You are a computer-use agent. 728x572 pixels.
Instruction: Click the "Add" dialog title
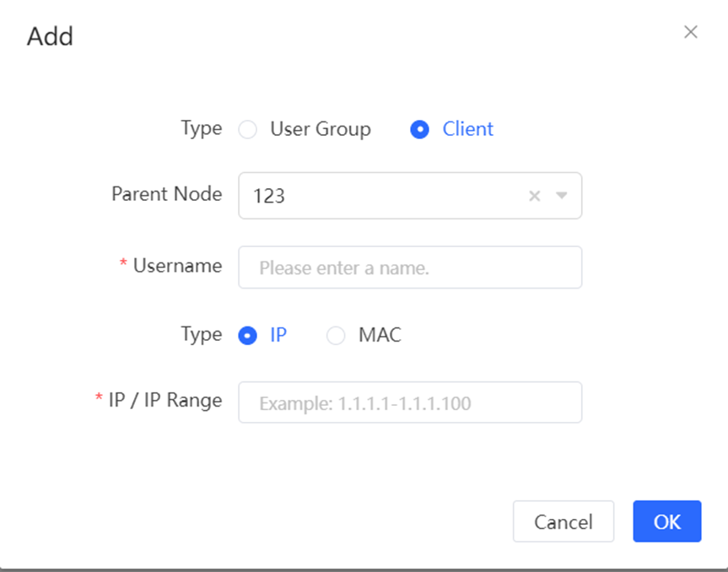coord(50,36)
